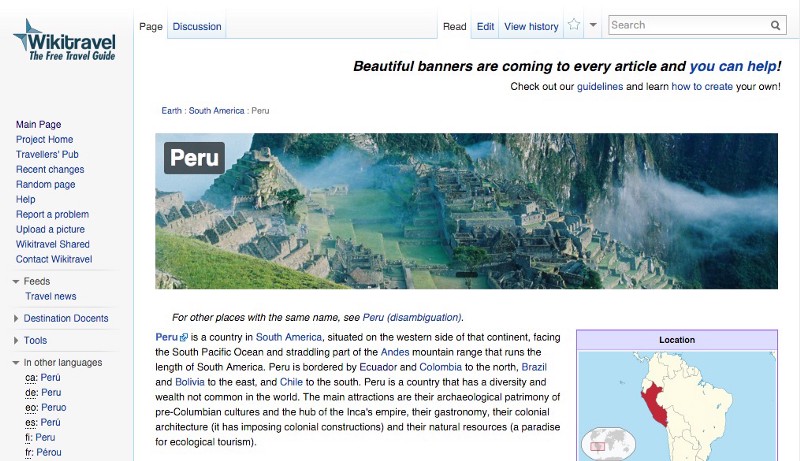Open the Travel news feed link

click(51, 297)
